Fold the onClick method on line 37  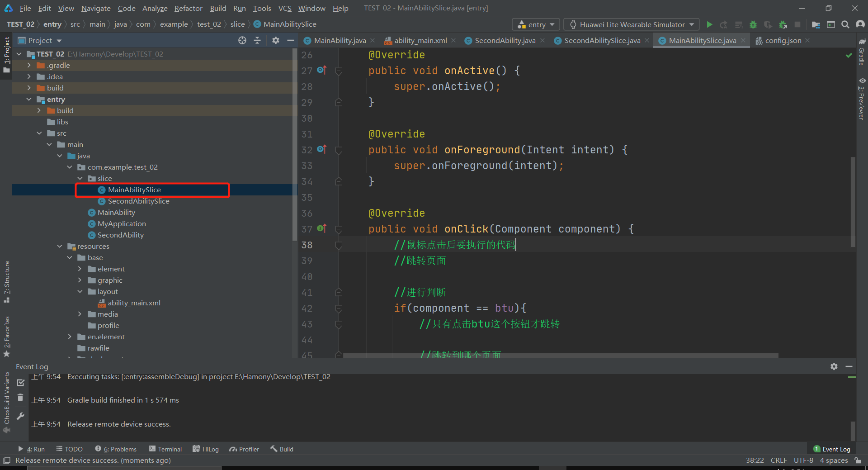point(339,229)
